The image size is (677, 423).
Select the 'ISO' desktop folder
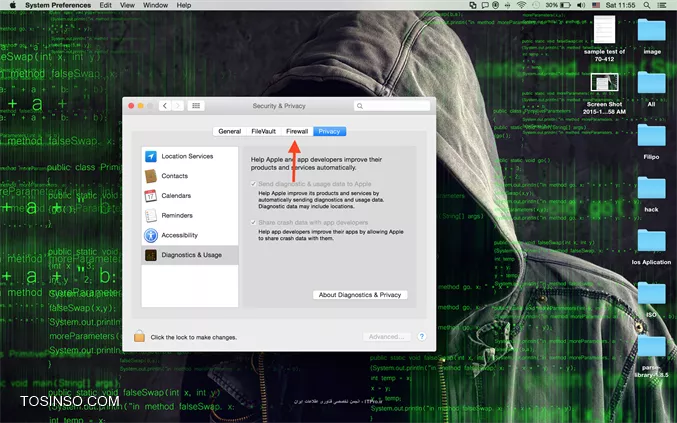[x=652, y=293]
